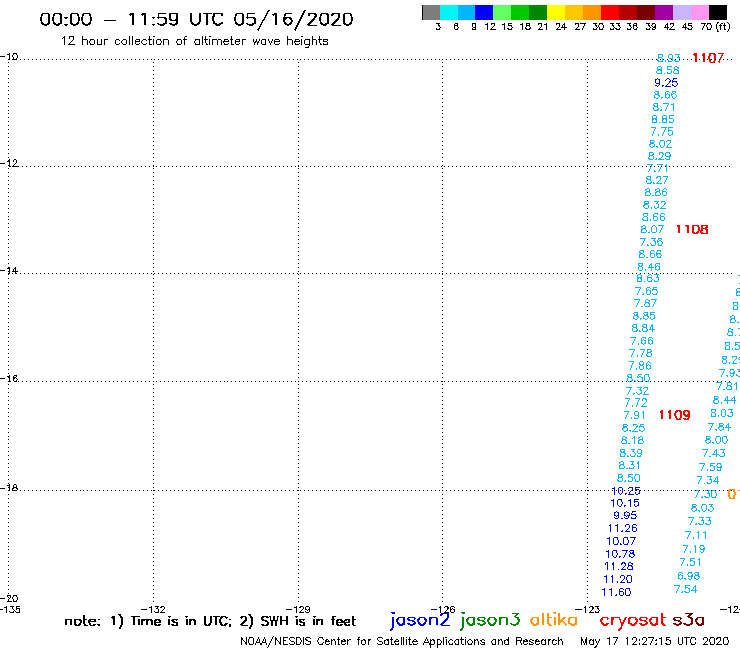
Task: Click the -129 longitude axis label
Action: (298, 609)
